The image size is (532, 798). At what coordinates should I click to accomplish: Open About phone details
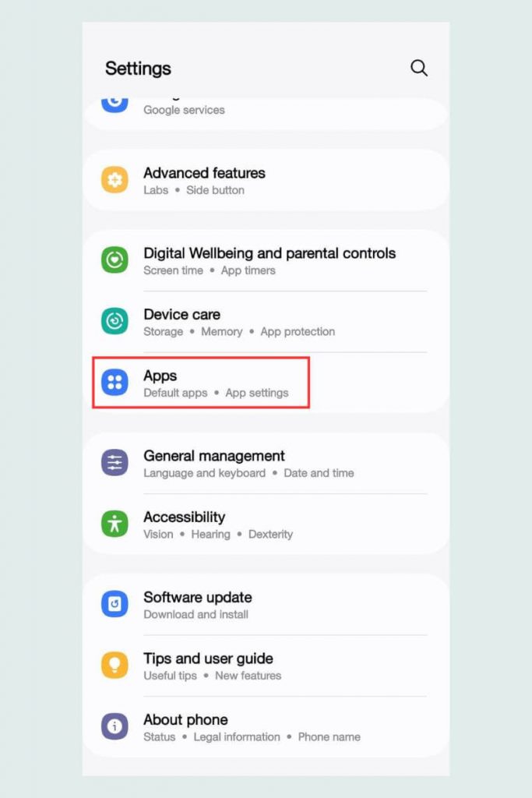tap(266, 727)
